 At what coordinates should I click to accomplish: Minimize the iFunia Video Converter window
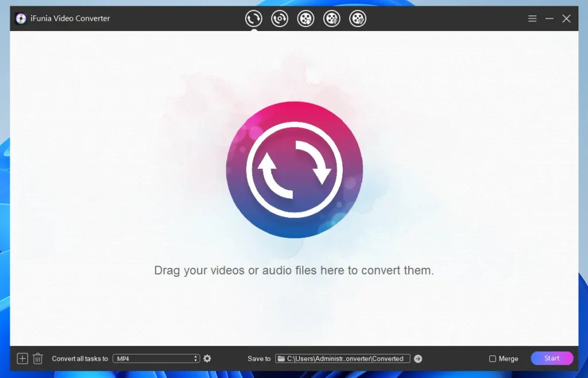(549, 18)
